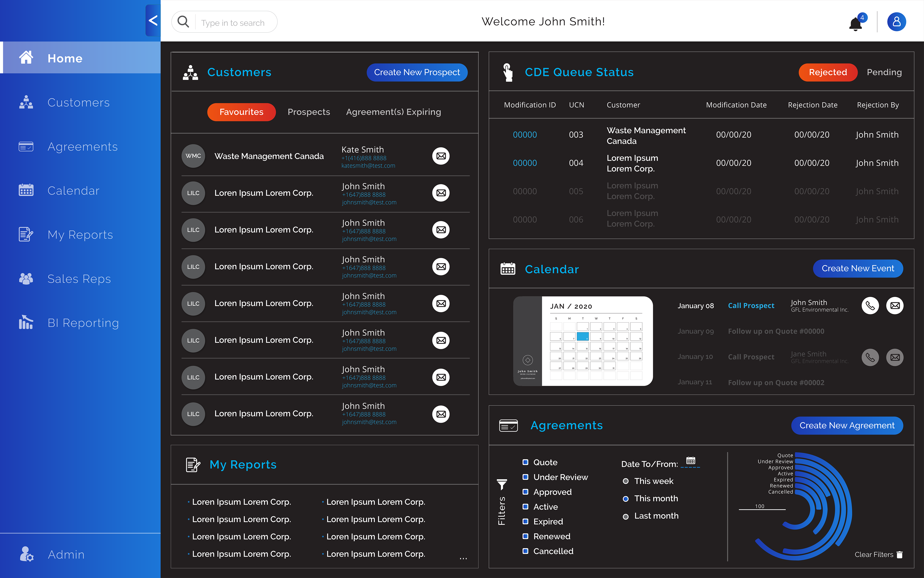Go to Home in the sidebar
This screenshot has height=578, width=924.
tap(80, 58)
